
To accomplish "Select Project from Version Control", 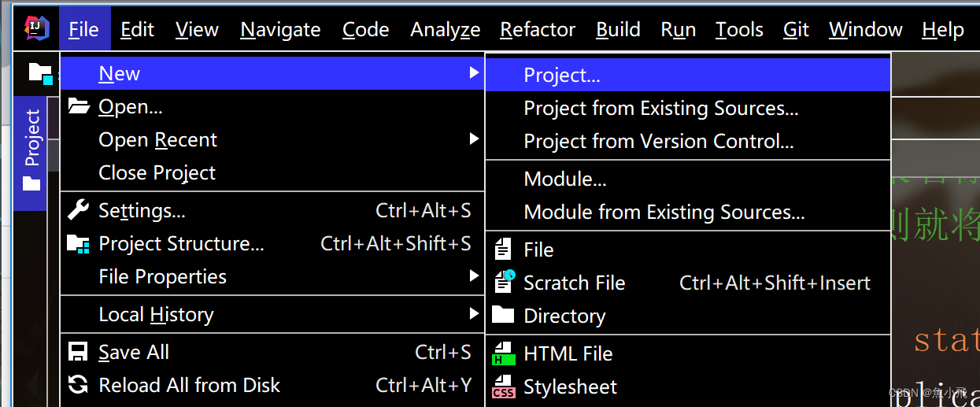I will click(x=658, y=142).
